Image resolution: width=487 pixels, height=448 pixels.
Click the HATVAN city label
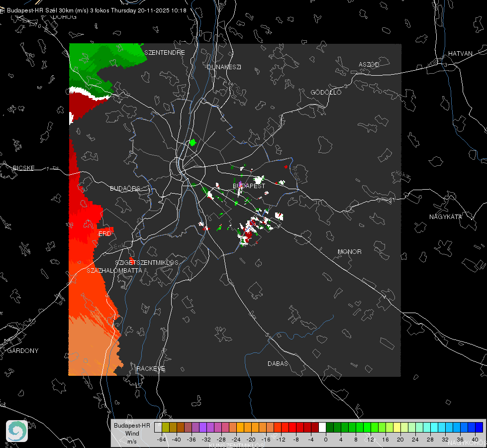[460, 53]
